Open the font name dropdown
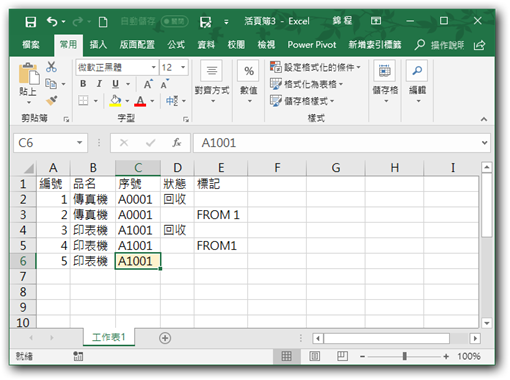 pyautogui.click(x=154, y=67)
